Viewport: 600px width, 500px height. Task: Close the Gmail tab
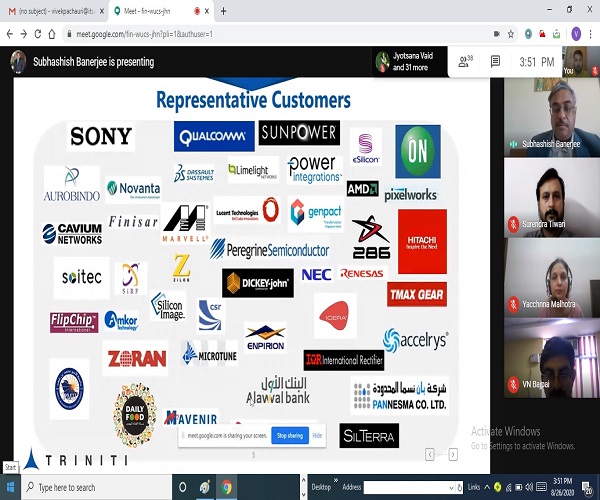(102, 11)
